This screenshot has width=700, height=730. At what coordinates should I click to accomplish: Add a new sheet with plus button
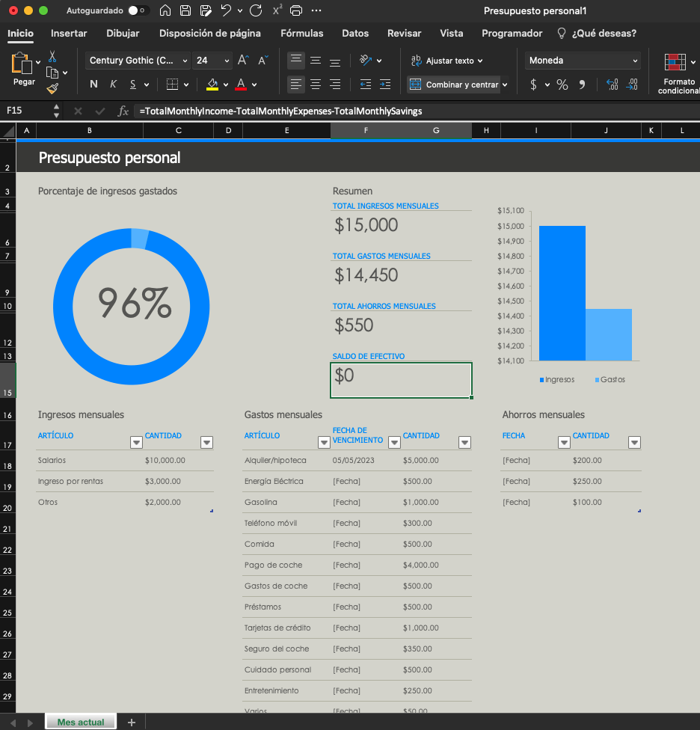[x=132, y=722]
